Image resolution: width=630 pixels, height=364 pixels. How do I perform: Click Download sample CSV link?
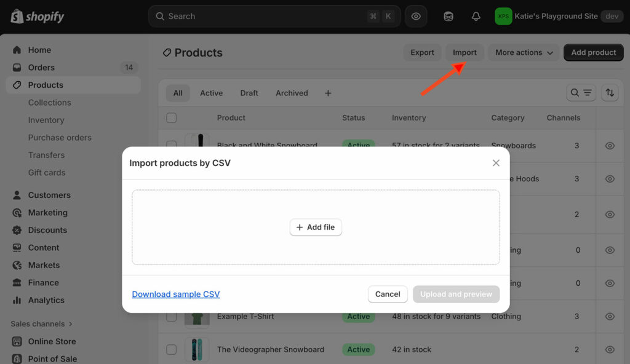point(176,294)
